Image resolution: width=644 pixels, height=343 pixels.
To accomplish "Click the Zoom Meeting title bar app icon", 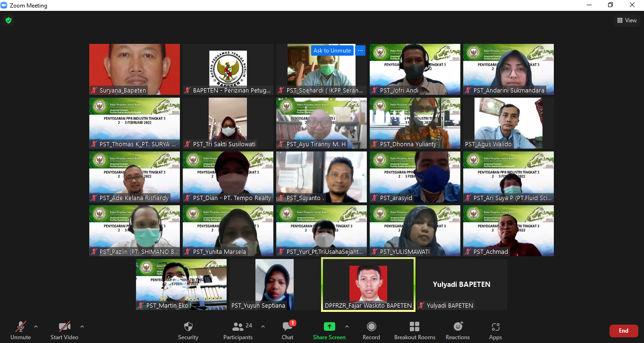I will [x=4, y=5].
